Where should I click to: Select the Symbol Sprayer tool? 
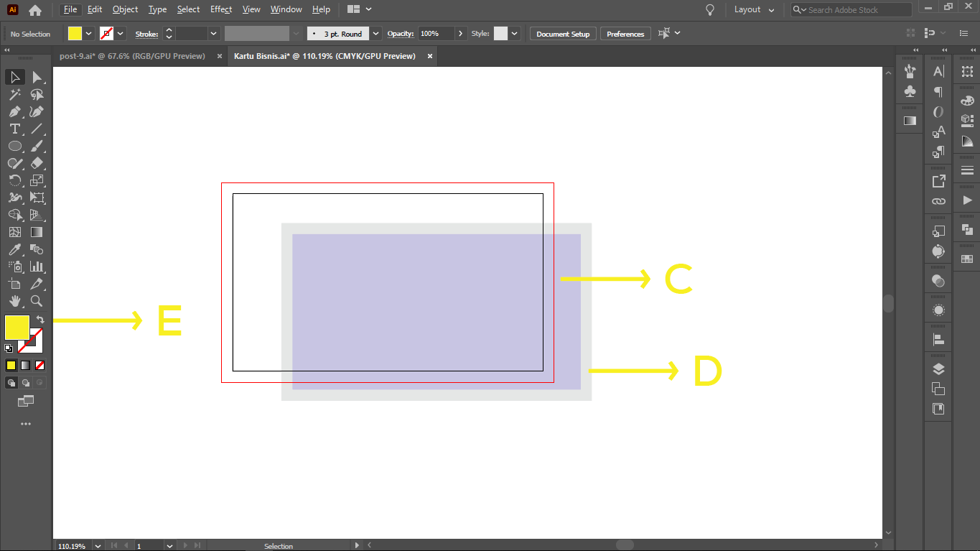coord(15,267)
